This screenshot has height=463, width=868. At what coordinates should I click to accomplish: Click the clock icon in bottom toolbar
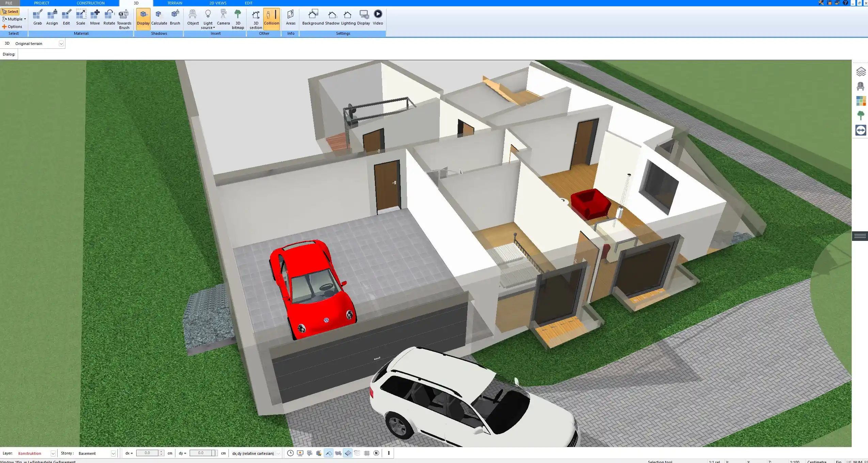[290, 453]
